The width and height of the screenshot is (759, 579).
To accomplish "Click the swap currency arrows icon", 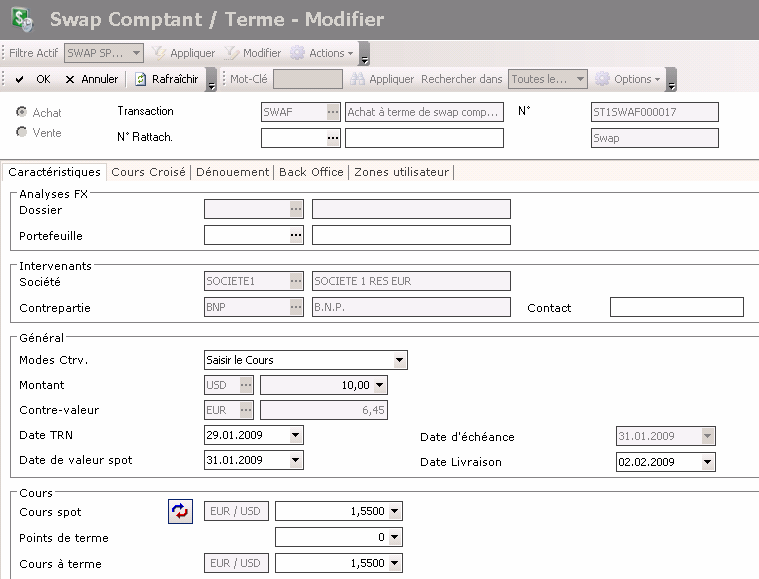I will [x=179, y=512].
